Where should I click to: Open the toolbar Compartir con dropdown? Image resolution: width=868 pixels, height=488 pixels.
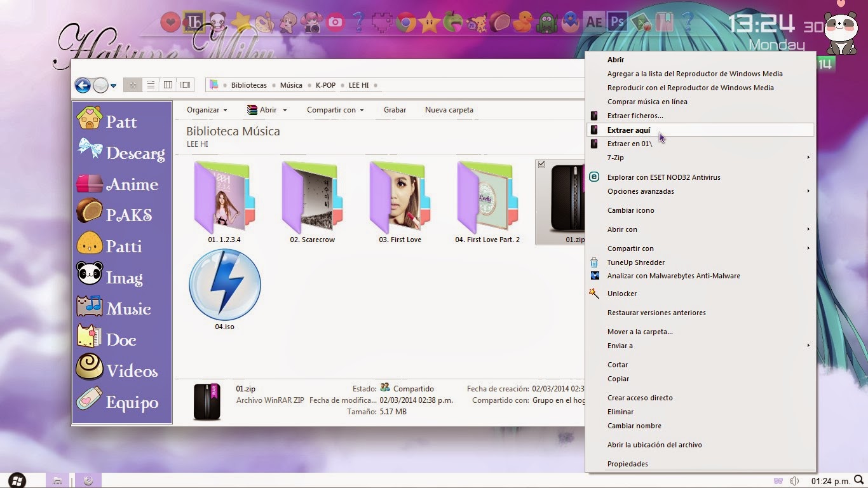pyautogui.click(x=335, y=110)
